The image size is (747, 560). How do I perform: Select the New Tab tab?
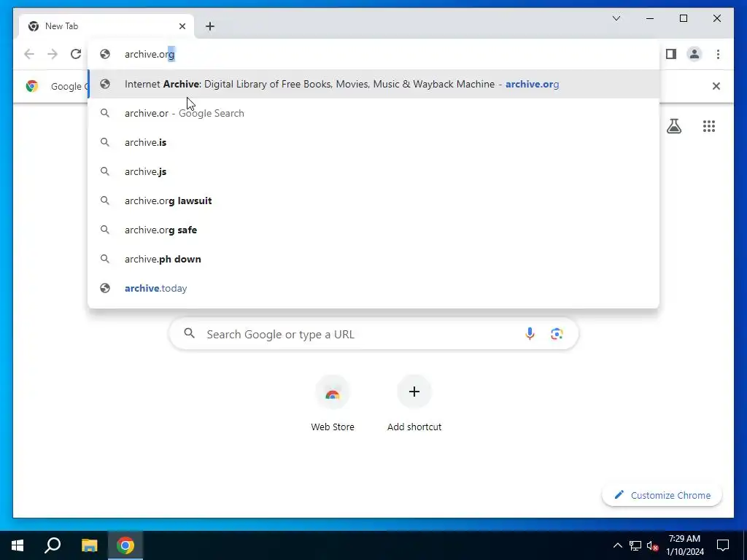coord(107,26)
